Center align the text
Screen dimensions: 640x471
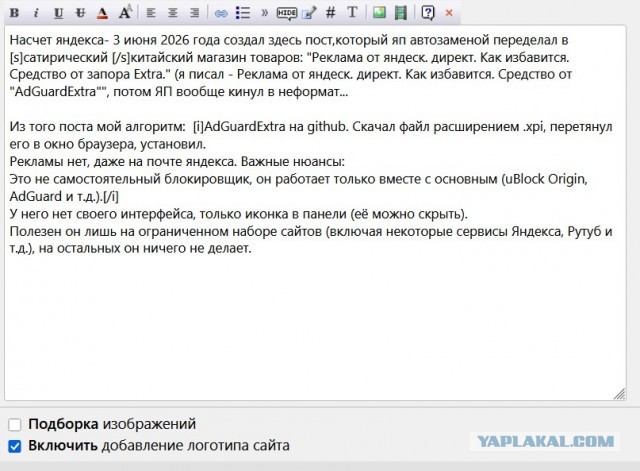(x=173, y=13)
